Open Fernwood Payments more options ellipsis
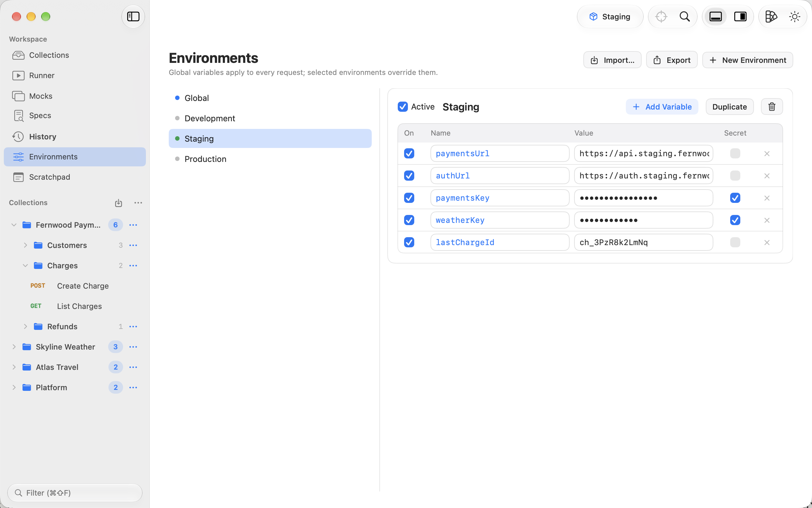Screen dimensions: 812x508 133,225
